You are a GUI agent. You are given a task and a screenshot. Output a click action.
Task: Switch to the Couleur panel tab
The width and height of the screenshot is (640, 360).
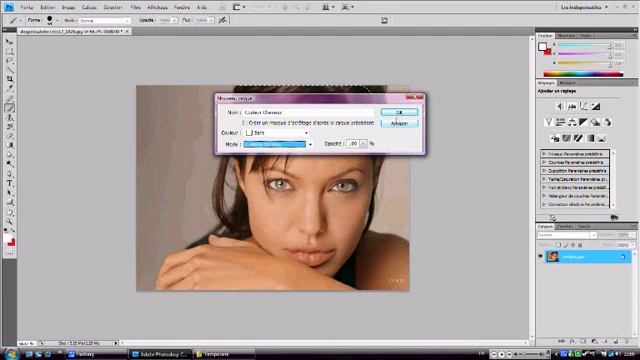pyautogui.click(x=545, y=36)
